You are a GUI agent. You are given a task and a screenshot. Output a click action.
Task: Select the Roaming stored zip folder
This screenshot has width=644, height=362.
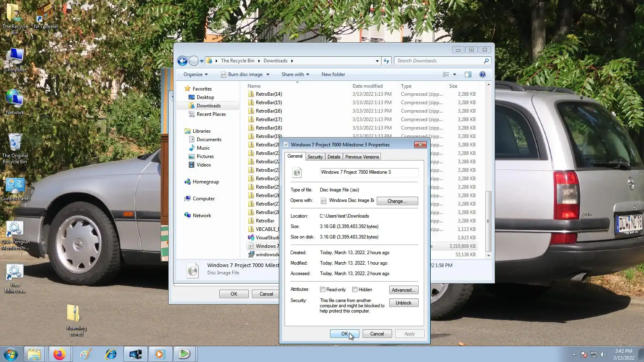[x=76, y=320]
